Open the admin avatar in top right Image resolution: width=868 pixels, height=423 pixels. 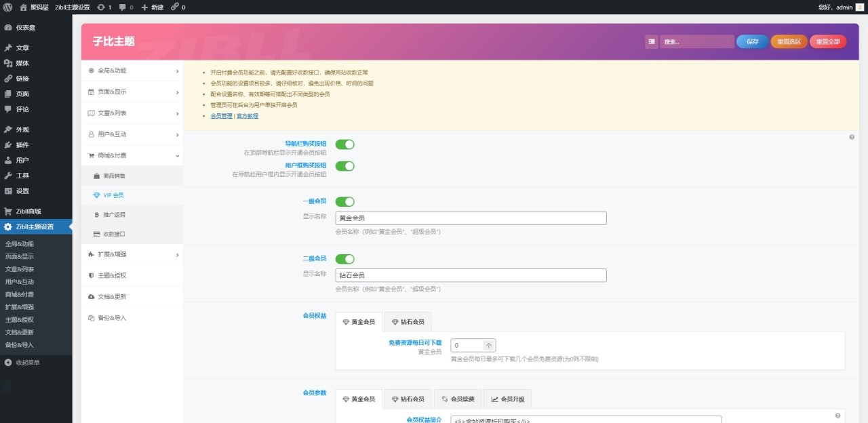(859, 7)
